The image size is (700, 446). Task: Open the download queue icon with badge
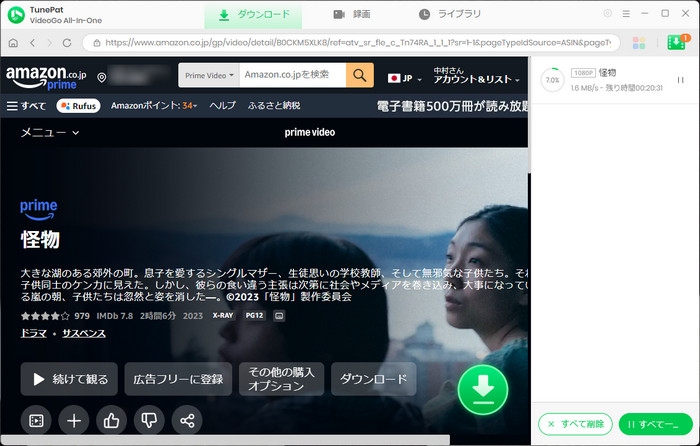(x=677, y=42)
